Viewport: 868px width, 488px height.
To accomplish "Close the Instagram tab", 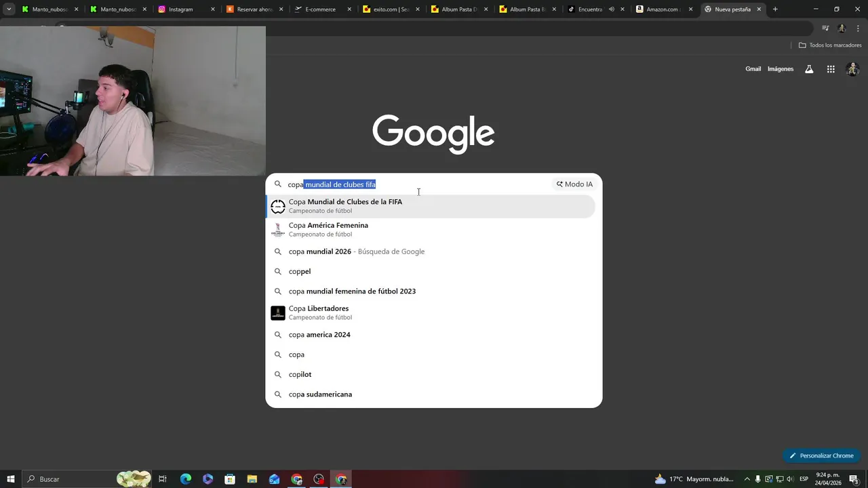I will click(213, 9).
